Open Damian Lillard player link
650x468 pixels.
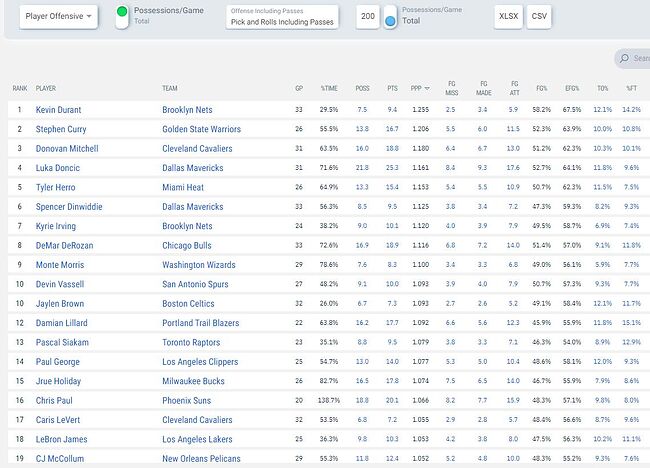[61, 323]
